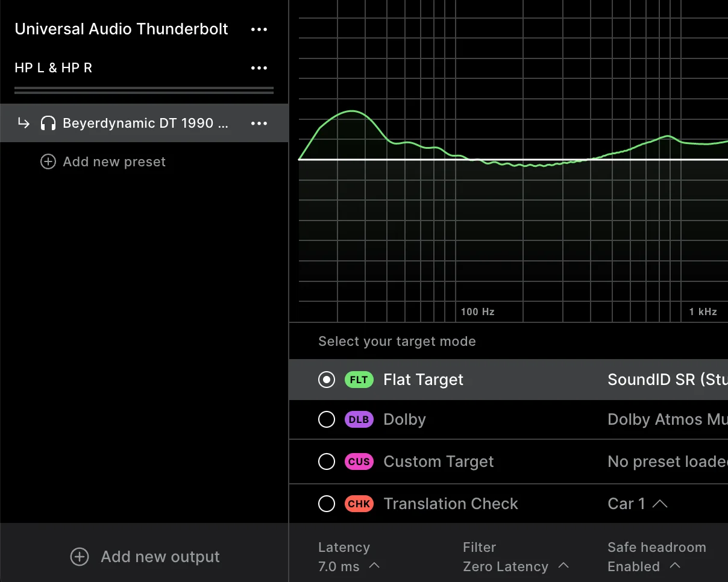Screen dimensions: 728x582
Task: Click the Custom Target label
Action: (x=439, y=462)
